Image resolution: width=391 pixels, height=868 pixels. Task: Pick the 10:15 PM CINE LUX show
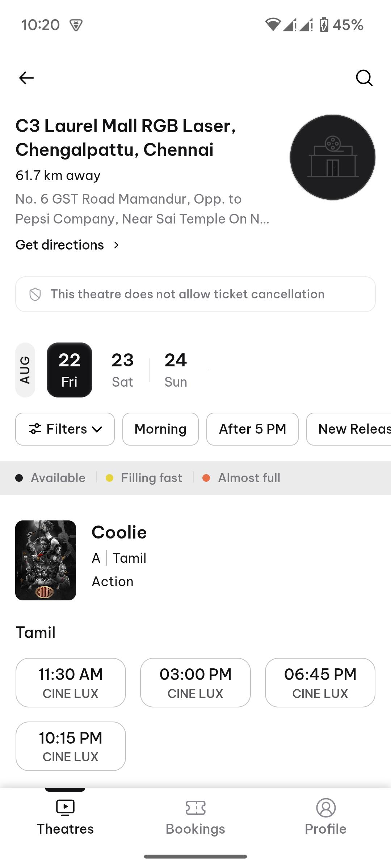[x=71, y=746]
